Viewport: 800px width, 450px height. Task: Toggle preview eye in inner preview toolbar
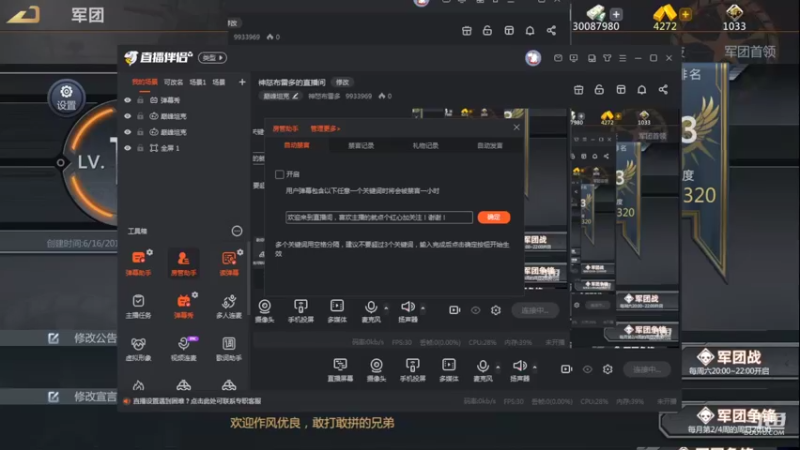pyautogui.click(x=476, y=310)
